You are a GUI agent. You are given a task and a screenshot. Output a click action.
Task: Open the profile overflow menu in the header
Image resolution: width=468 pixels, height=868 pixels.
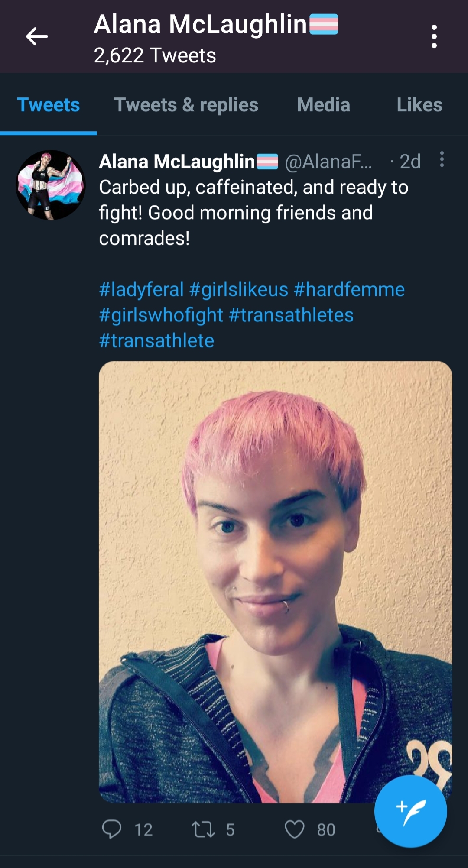[x=434, y=36]
